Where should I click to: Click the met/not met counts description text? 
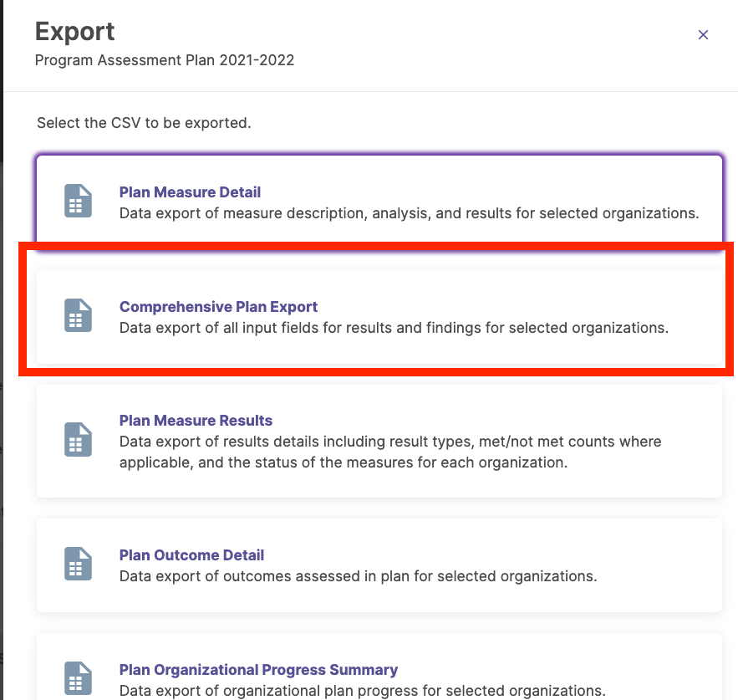click(x=390, y=452)
